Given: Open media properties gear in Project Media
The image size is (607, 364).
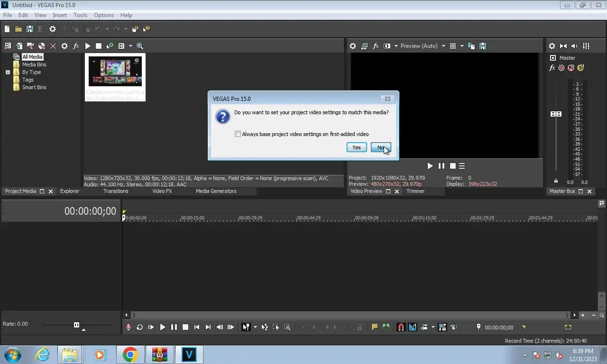Looking at the screenshot, I should [64, 46].
